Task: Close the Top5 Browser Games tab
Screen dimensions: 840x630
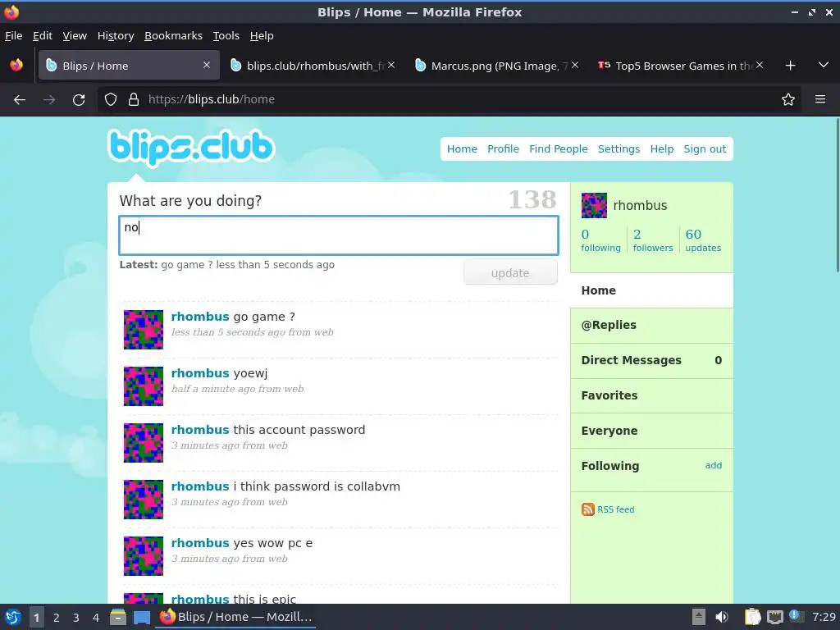Action: [760, 65]
